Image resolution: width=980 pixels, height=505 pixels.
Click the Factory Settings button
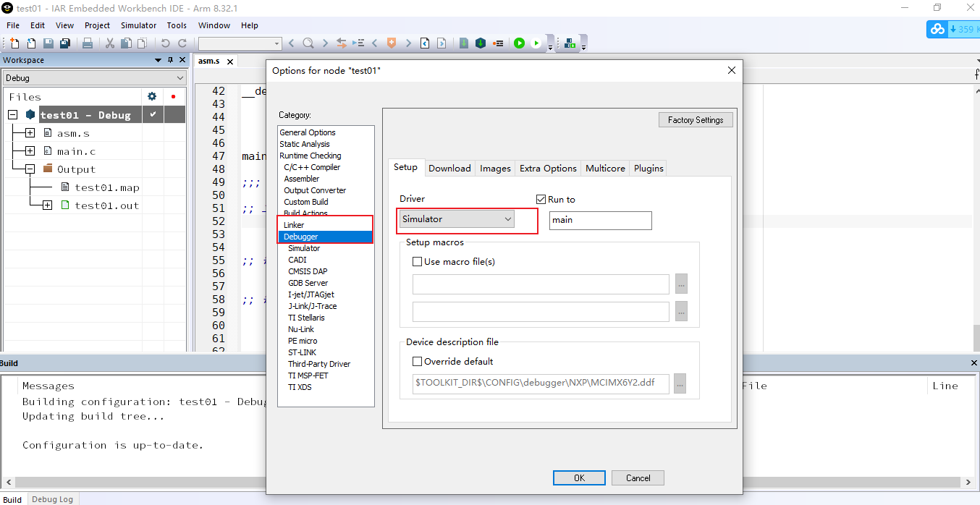(x=695, y=119)
